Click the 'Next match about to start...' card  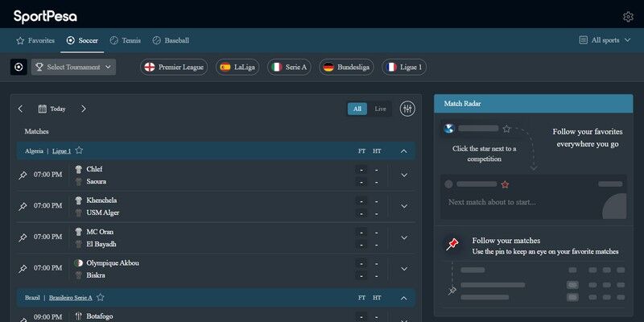point(534,197)
